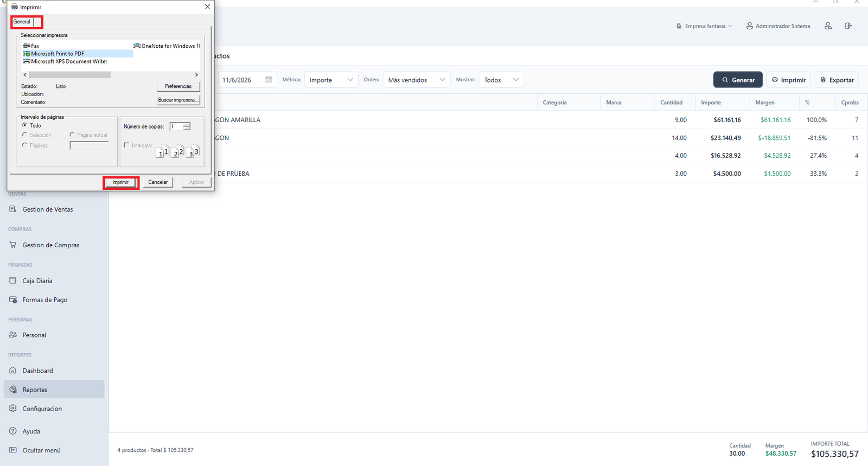868x466 pixels.
Task: Click the Imprimir button in report toolbar
Action: pos(789,80)
